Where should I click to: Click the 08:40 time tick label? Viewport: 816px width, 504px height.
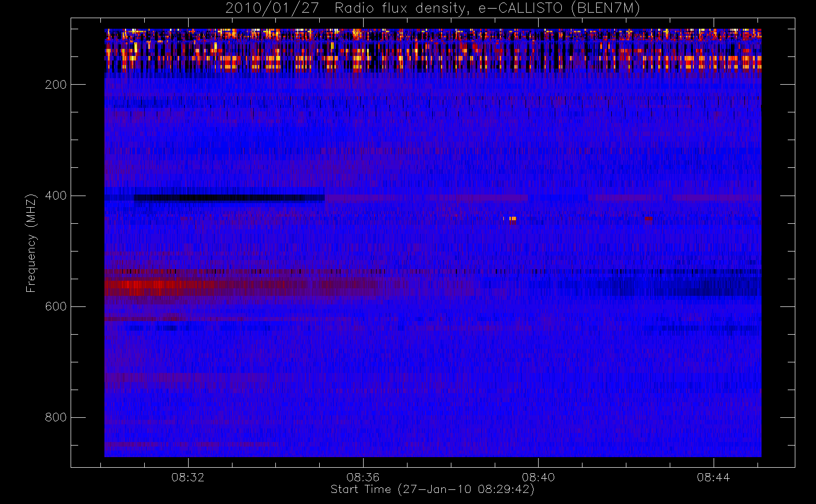(x=538, y=477)
